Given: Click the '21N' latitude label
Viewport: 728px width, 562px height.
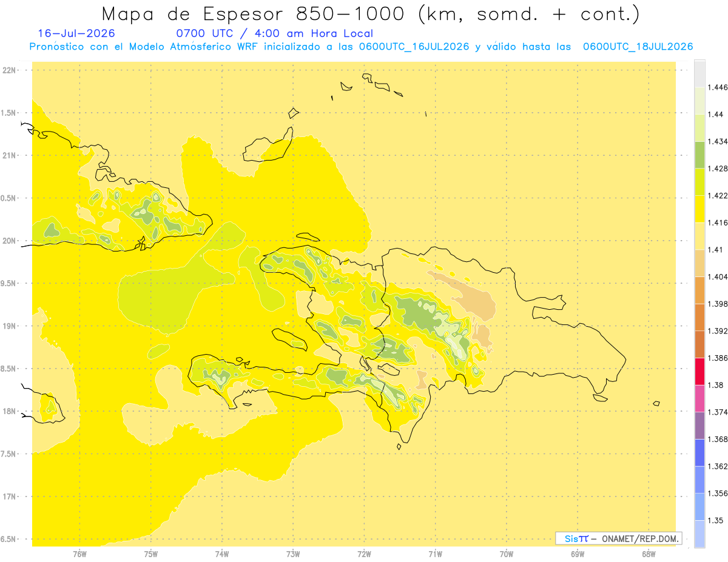Looking at the screenshot, I should [x=9, y=156].
